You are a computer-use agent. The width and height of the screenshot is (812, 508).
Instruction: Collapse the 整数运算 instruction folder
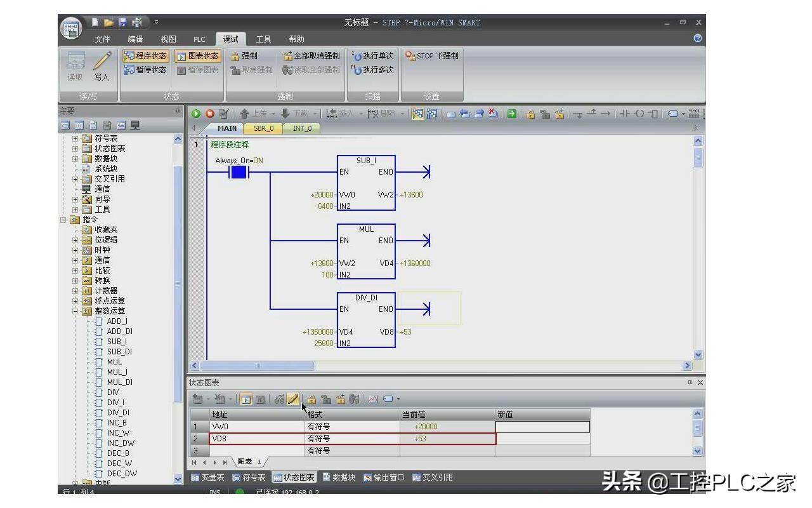[x=76, y=311]
